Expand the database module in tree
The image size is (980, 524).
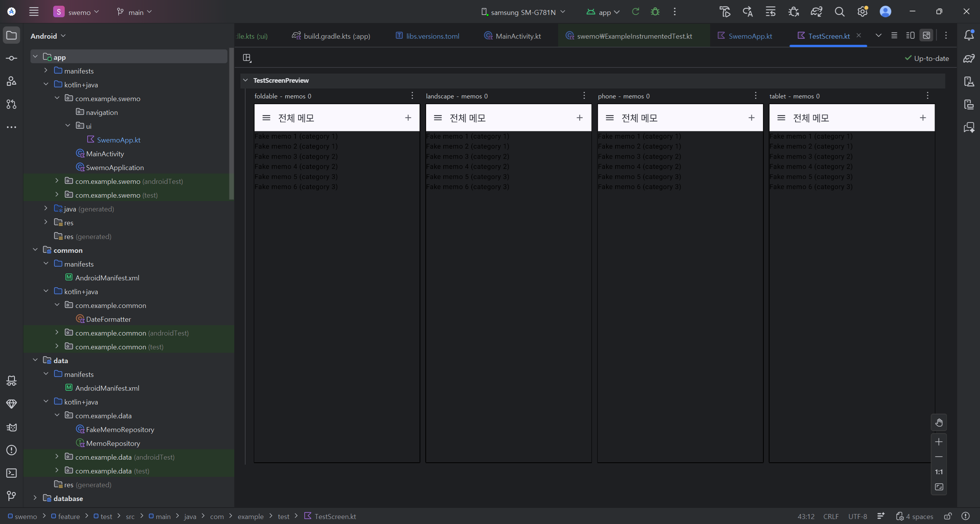pos(35,498)
